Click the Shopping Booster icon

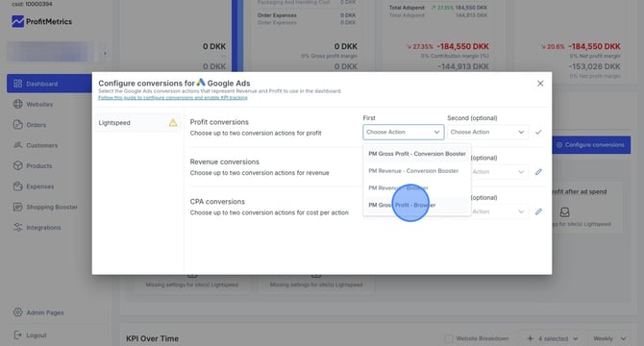(x=17, y=207)
